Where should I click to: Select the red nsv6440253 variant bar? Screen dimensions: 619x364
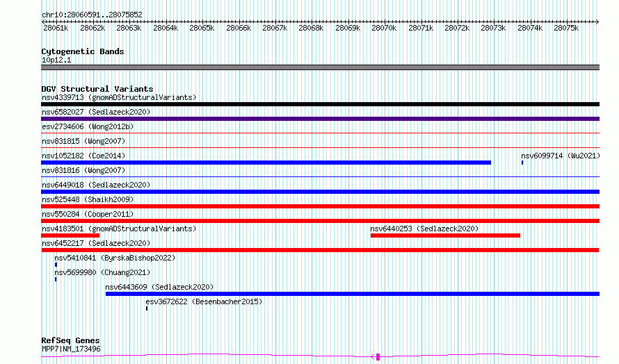(445, 235)
